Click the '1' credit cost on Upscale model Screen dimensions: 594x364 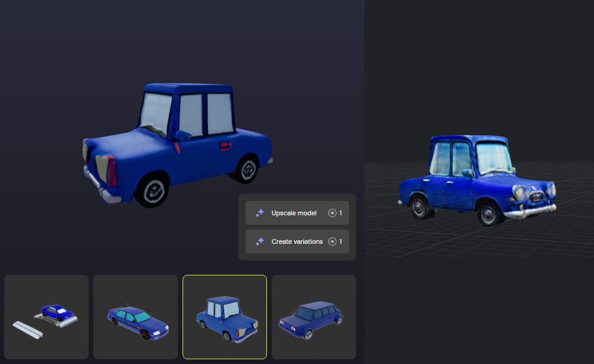pyautogui.click(x=340, y=212)
